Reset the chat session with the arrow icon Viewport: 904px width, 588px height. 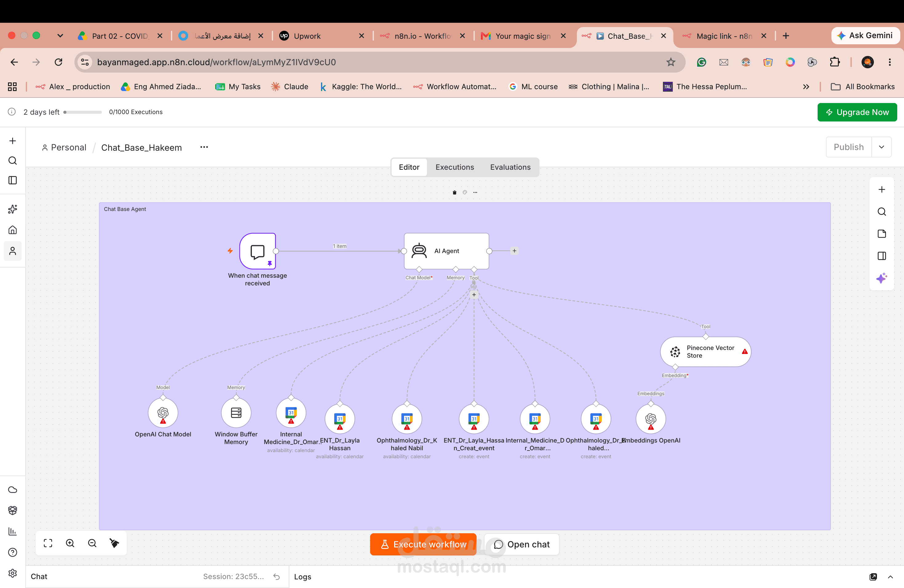tap(276, 577)
